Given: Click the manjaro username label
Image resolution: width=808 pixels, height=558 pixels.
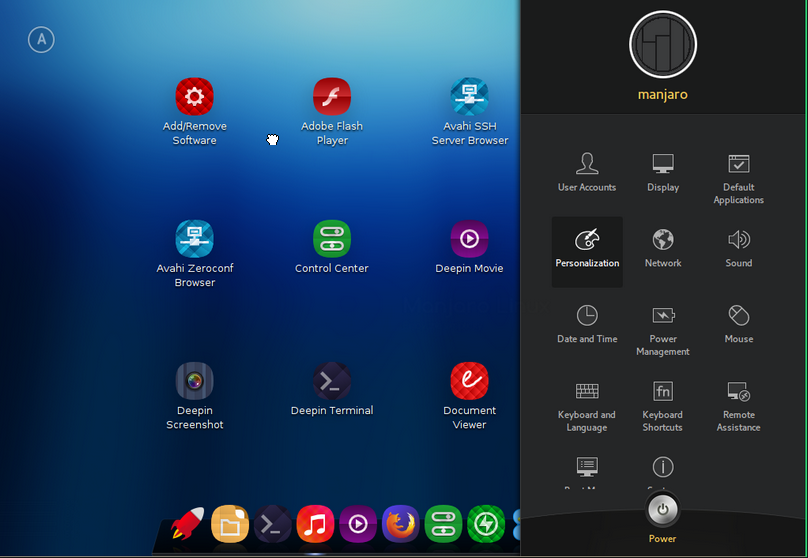Looking at the screenshot, I should click(663, 95).
